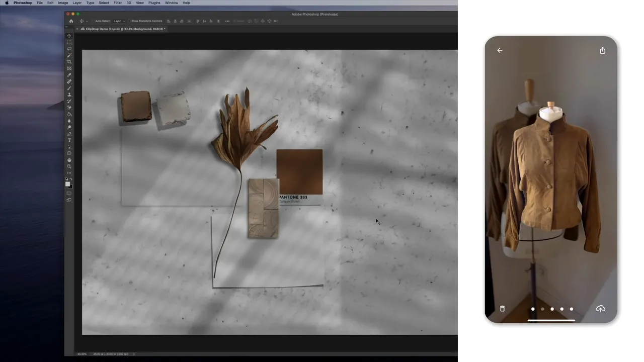Select the Lasso tool

pos(69,49)
